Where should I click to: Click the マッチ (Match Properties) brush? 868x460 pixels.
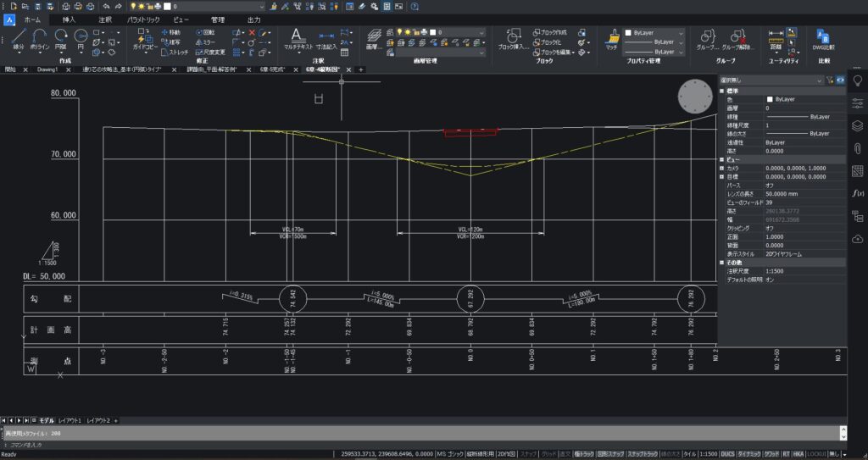(x=612, y=39)
